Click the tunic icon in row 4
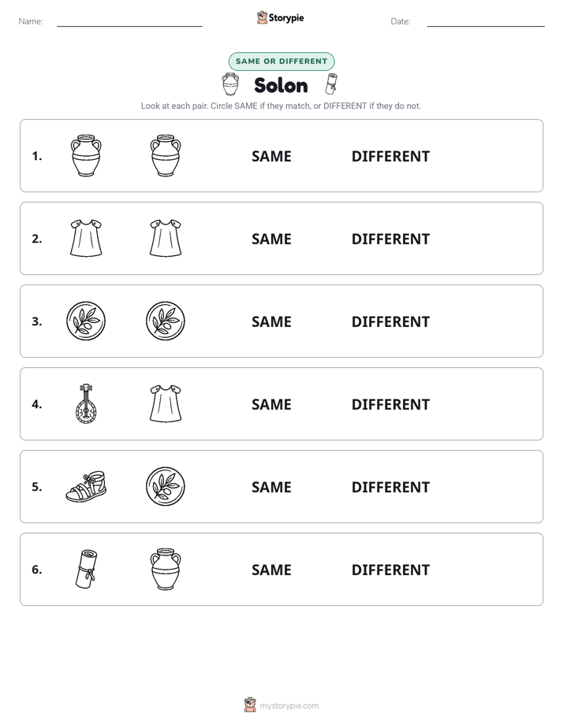The image size is (563, 728). coord(166,403)
